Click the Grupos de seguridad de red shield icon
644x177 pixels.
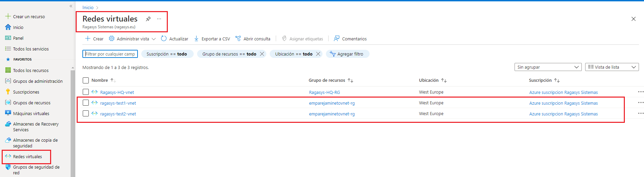(x=8, y=167)
